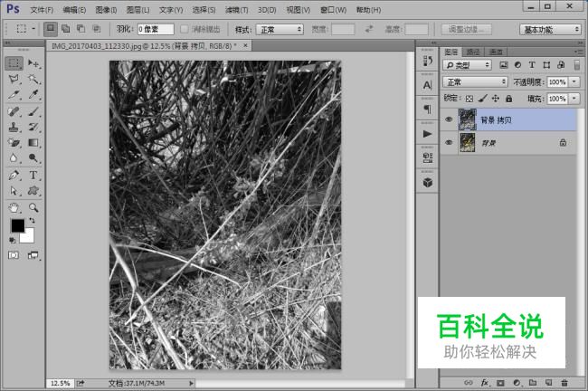Open the Character panel icon
The width and height of the screenshot is (588, 391).
pyautogui.click(x=428, y=85)
